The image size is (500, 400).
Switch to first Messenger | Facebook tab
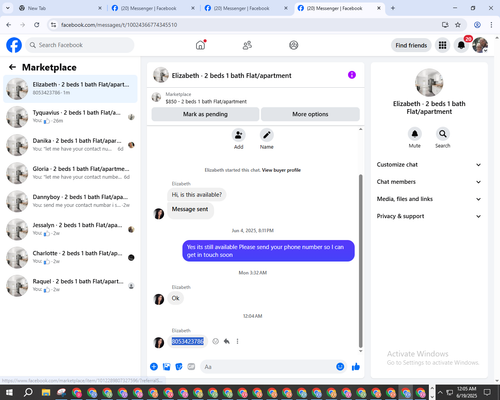(153, 8)
